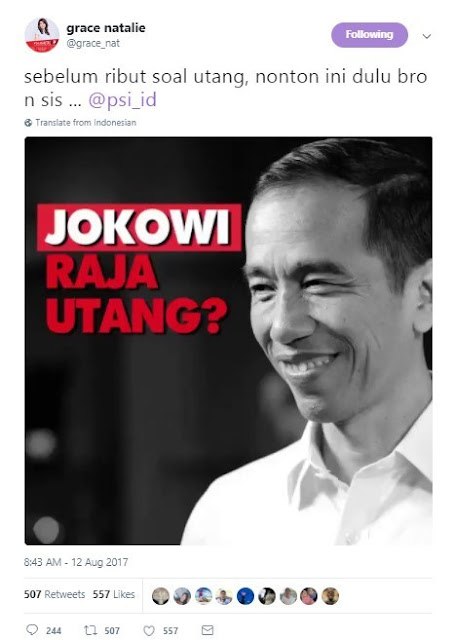Image resolution: width=456 pixels, height=640 pixels.
Task: Click the retweet arrows icon
Action: (x=90, y=630)
